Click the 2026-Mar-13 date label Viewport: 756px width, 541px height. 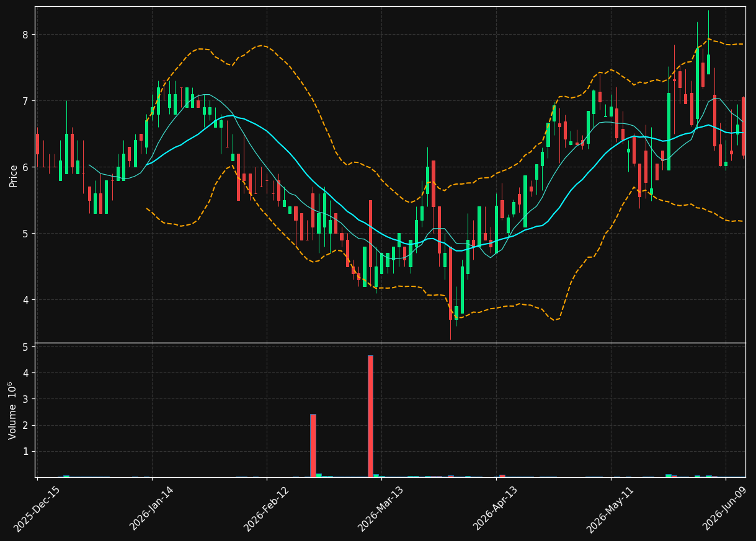pyautogui.click(x=381, y=509)
